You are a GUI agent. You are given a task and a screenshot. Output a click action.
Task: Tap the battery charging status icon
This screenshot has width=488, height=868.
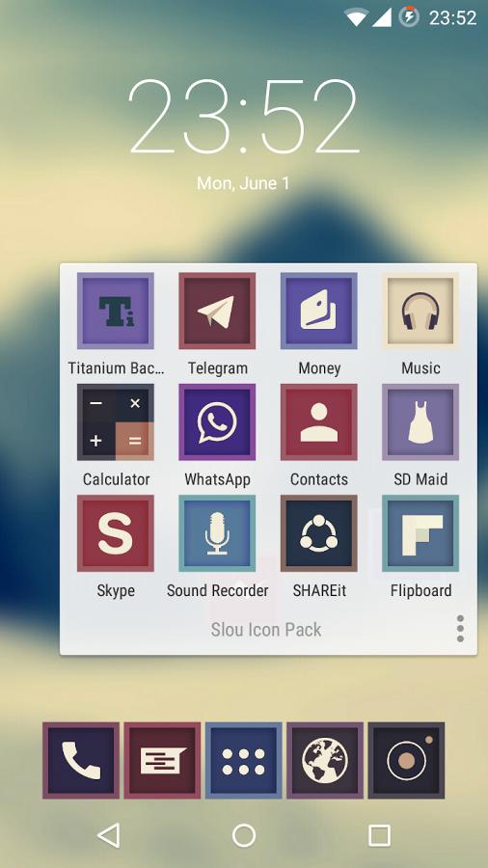click(x=409, y=16)
